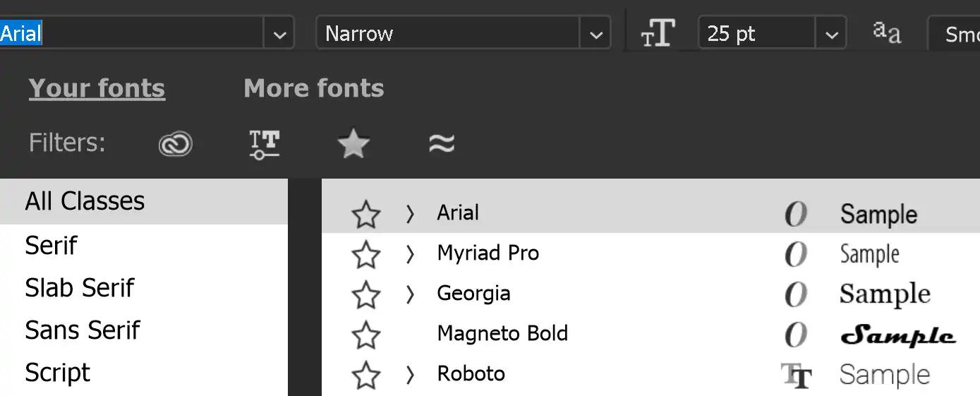
Task: Open the font family dropdown arrow
Action: click(x=279, y=34)
